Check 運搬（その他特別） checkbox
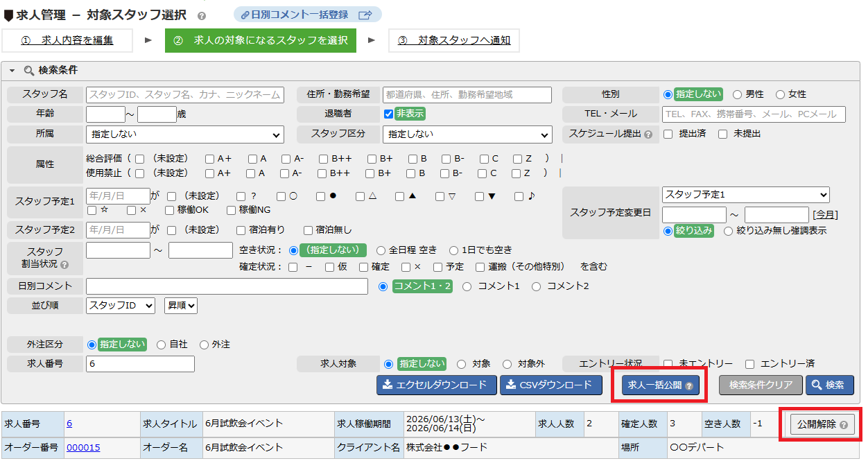This screenshot has height=461, width=868. 480,267
